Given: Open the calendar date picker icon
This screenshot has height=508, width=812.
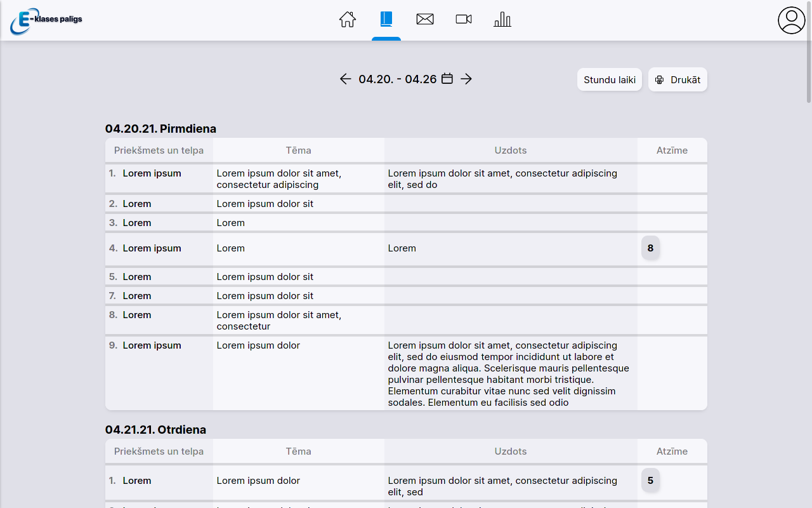Looking at the screenshot, I should tap(447, 79).
